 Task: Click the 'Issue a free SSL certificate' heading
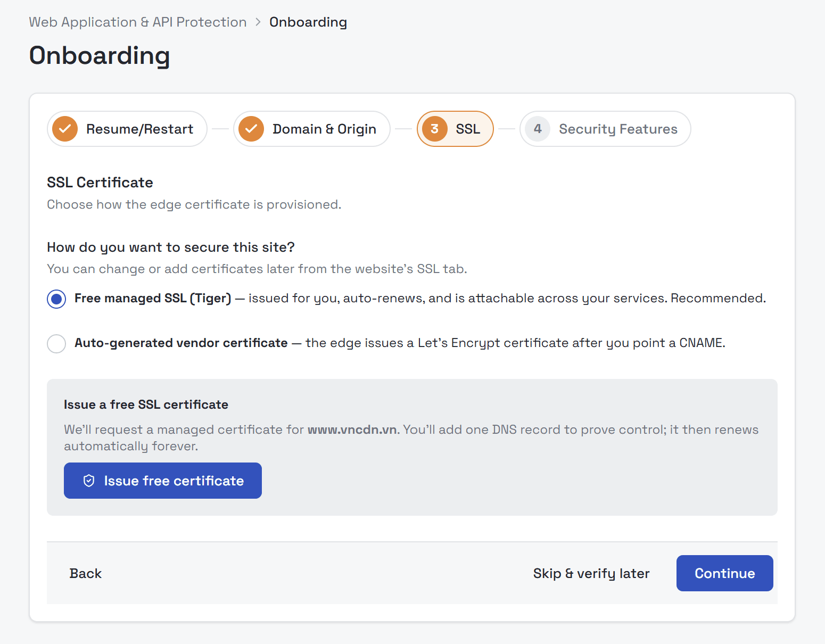[146, 404]
